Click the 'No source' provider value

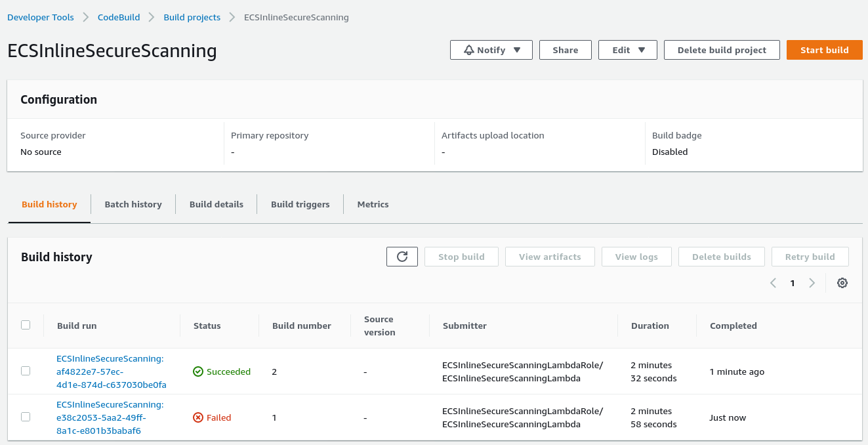41,152
